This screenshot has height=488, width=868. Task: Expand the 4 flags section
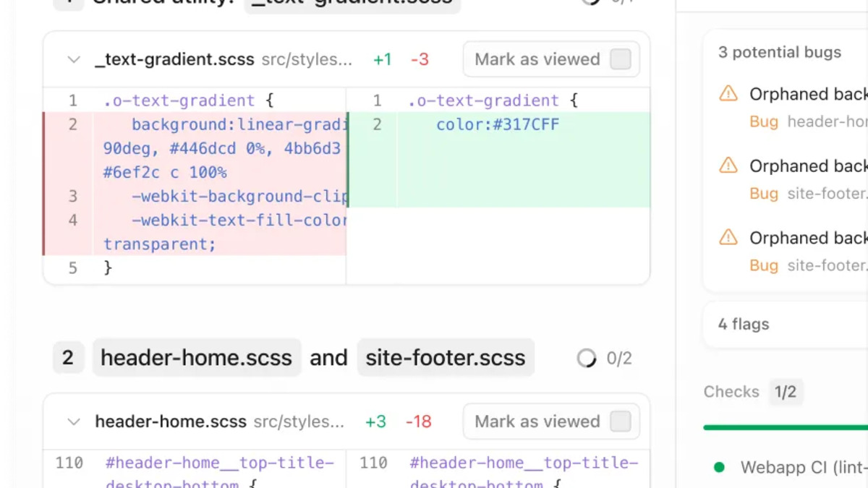[785, 325]
